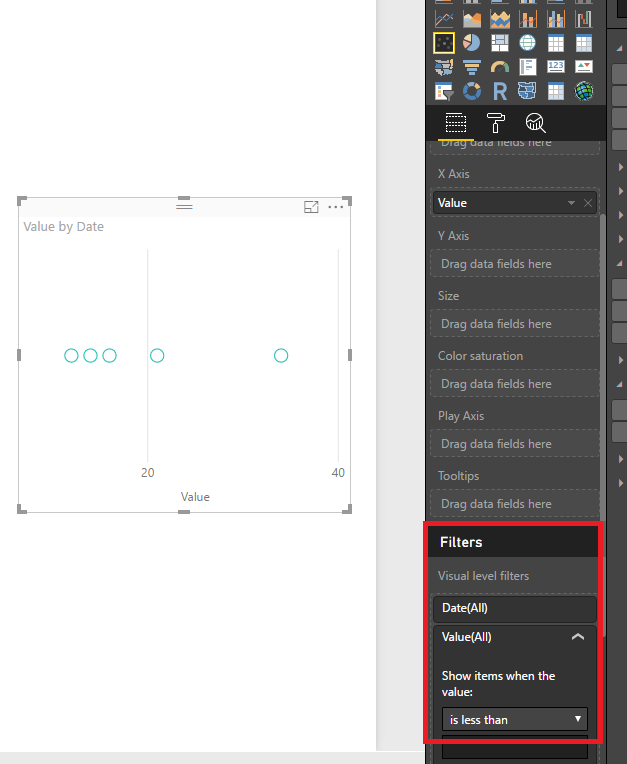The image size is (627, 764).
Task: Click the Y Axis drop well
Action: (515, 264)
